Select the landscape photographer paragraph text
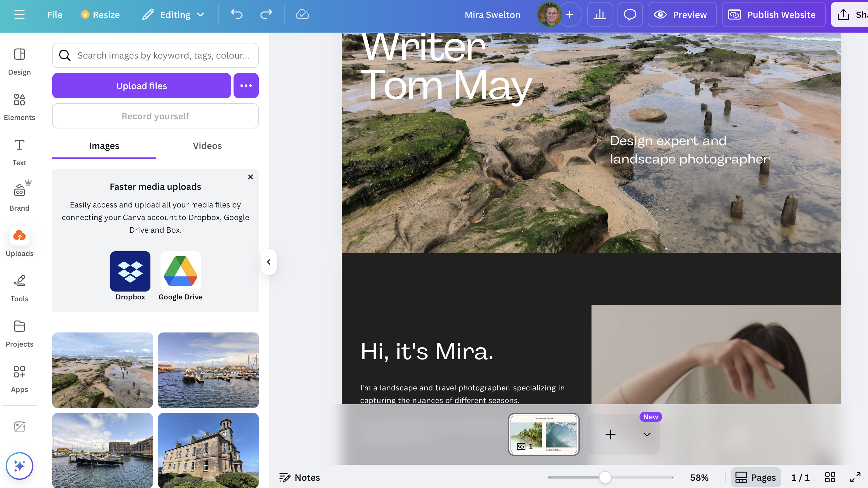The image size is (868, 488). [462, 394]
